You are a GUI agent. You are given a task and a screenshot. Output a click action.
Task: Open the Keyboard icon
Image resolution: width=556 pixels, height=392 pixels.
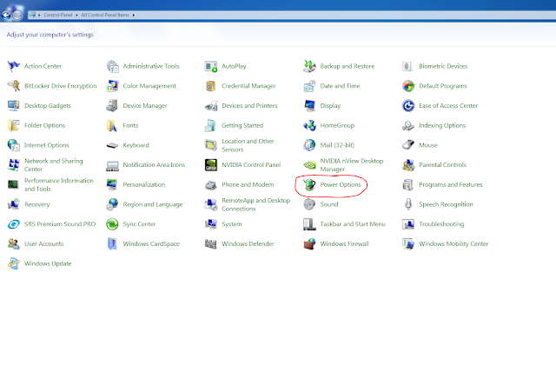[112, 145]
